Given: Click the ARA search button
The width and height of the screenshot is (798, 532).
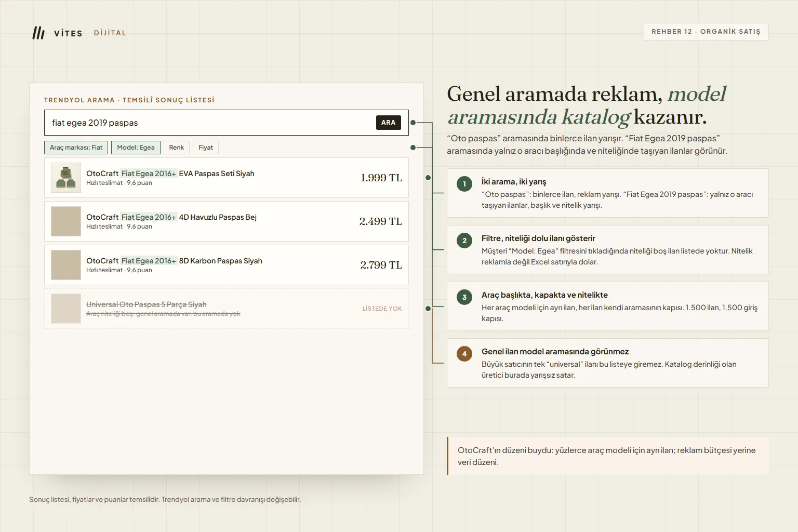Looking at the screenshot, I should coord(389,123).
